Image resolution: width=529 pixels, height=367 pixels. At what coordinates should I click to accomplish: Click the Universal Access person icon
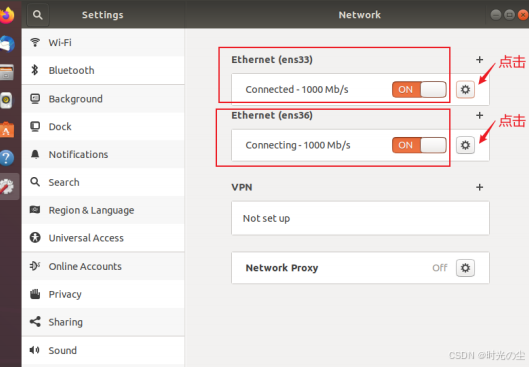point(35,237)
